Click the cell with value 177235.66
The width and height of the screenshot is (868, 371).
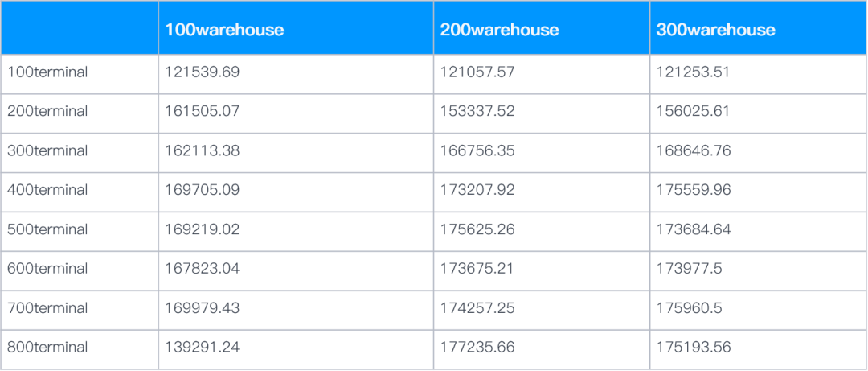pos(477,348)
